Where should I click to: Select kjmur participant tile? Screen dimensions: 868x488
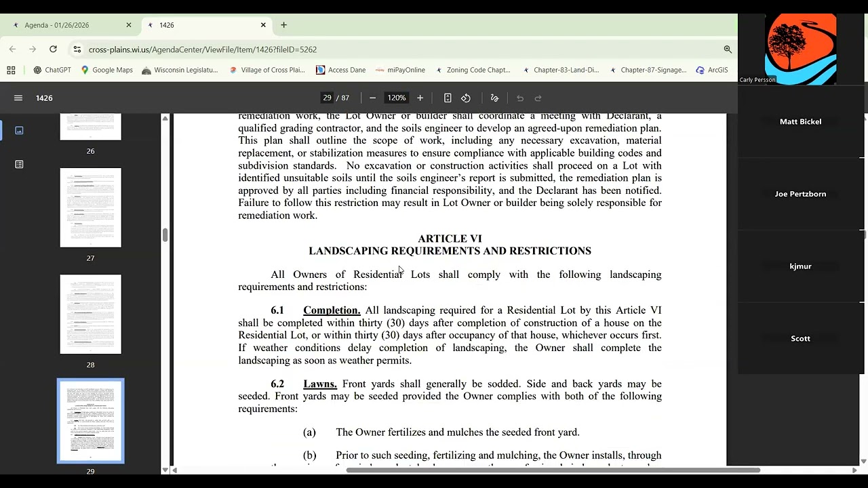800,266
